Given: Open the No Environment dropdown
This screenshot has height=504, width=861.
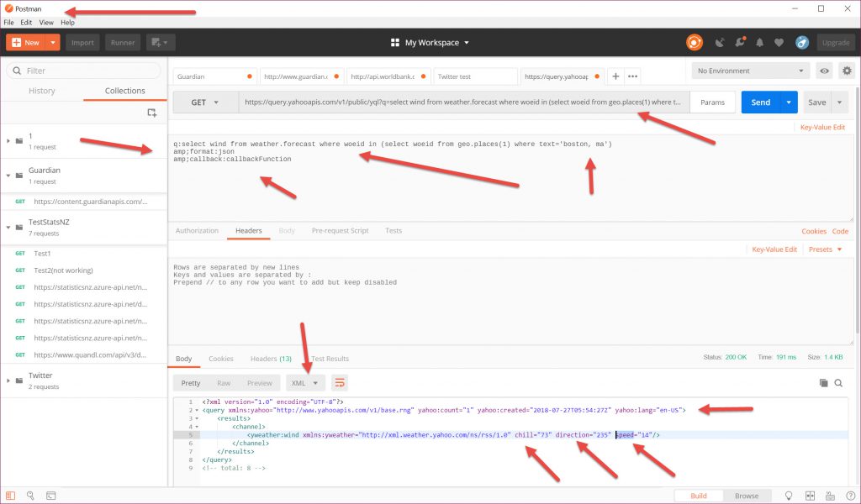Looking at the screenshot, I should tap(751, 71).
